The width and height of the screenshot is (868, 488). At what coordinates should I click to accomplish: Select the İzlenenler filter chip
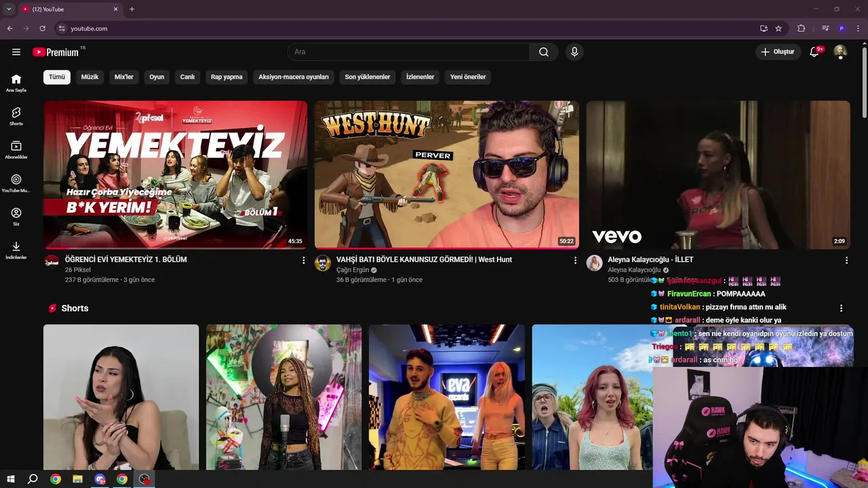pyautogui.click(x=420, y=77)
